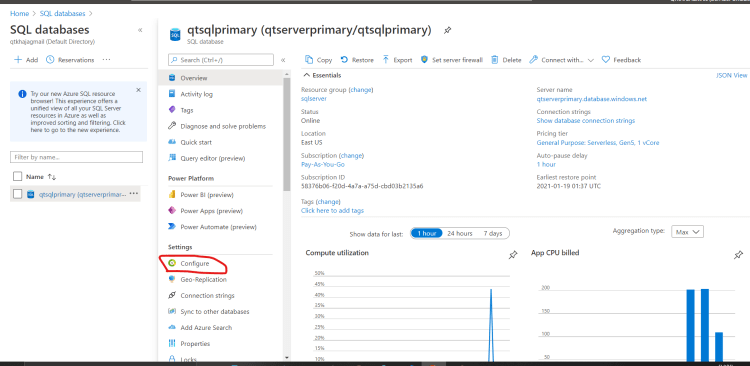Show database connection strings link
The height and width of the screenshot is (366, 750).
point(586,121)
